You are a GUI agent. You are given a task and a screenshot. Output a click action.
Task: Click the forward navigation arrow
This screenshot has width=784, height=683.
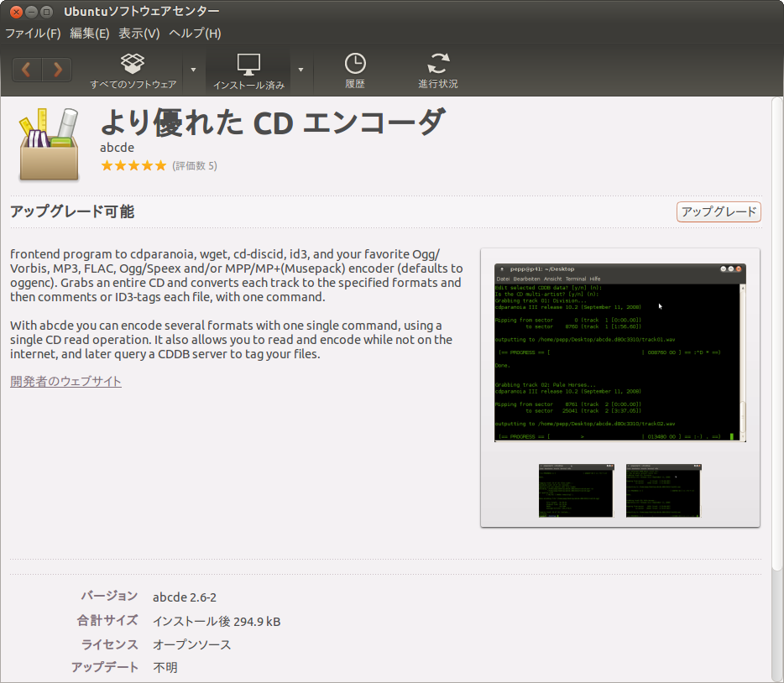pyautogui.click(x=57, y=70)
